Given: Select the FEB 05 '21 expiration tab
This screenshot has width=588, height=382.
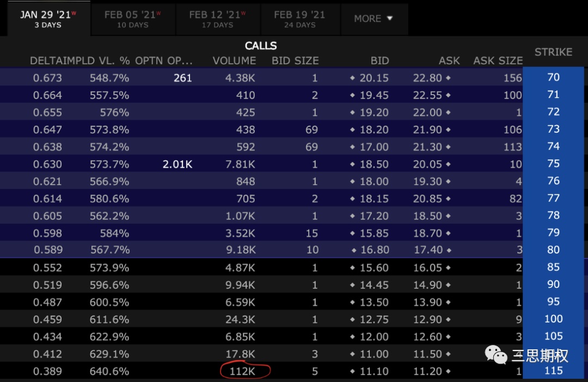Looking at the screenshot, I should point(133,19).
